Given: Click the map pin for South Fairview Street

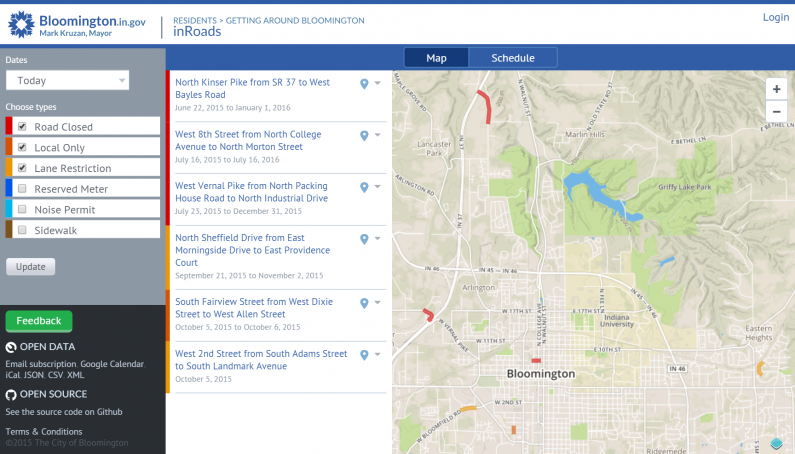Looking at the screenshot, I should click(x=365, y=302).
